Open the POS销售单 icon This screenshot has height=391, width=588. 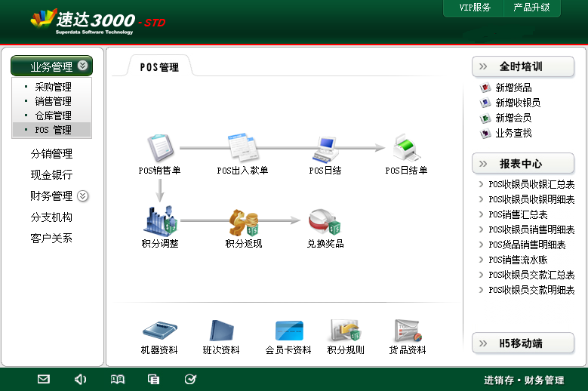click(x=161, y=147)
